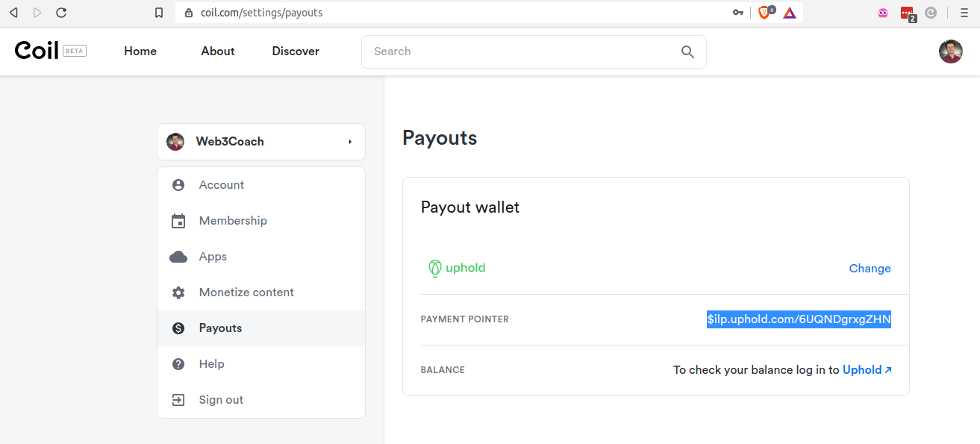Open Account settings
The height and width of the screenshot is (444, 980).
click(x=221, y=185)
